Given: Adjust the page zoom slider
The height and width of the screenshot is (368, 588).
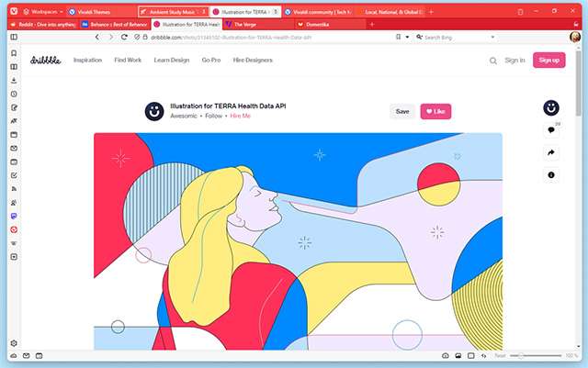Looking at the screenshot, I should pyautogui.click(x=536, y=356).
